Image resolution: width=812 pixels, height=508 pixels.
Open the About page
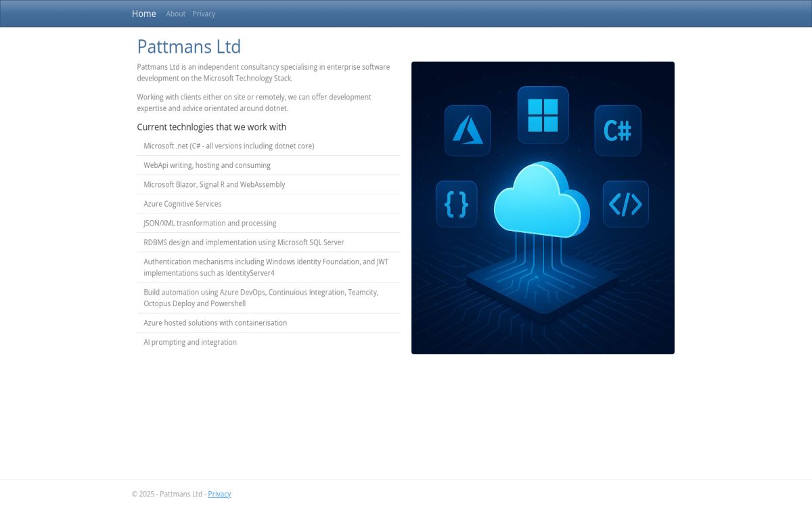(x=176, y=14)
